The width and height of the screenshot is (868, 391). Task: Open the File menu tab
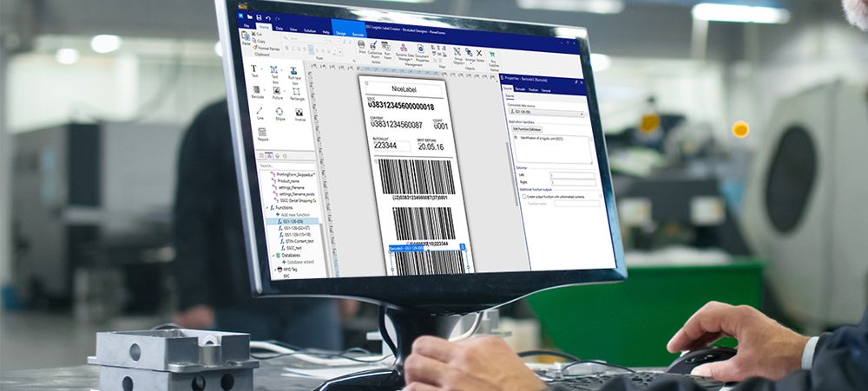[247, 25]
